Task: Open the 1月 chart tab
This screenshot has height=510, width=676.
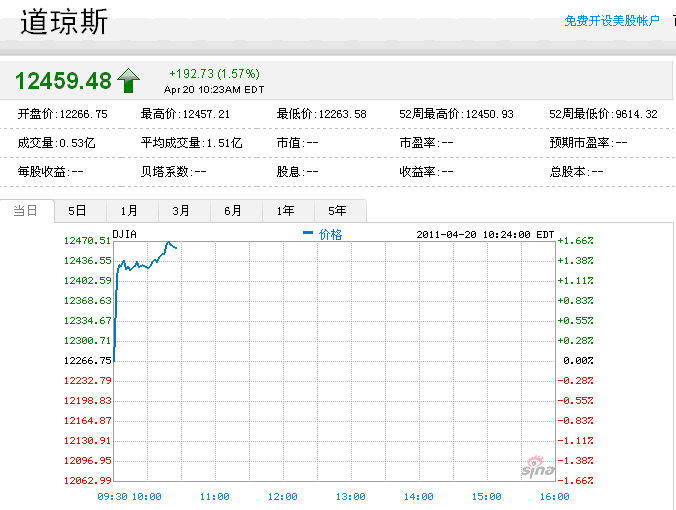Action: [x=130, y=211]
